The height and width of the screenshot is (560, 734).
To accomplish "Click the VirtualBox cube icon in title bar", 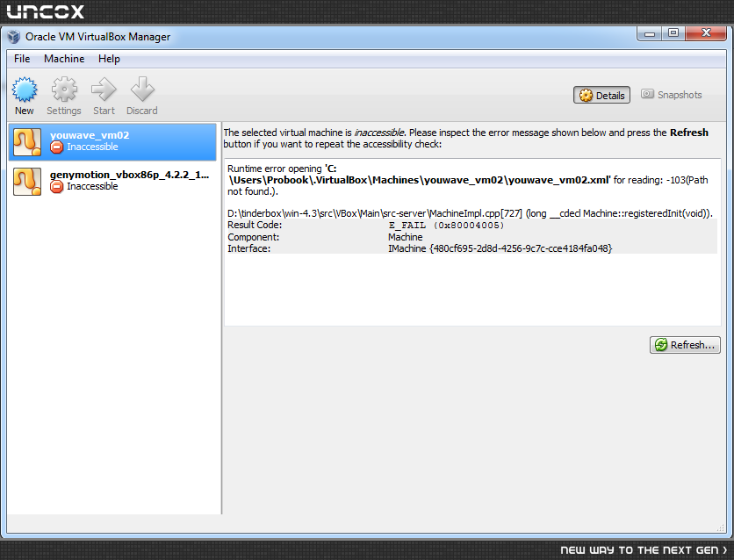I will (13, 37).
